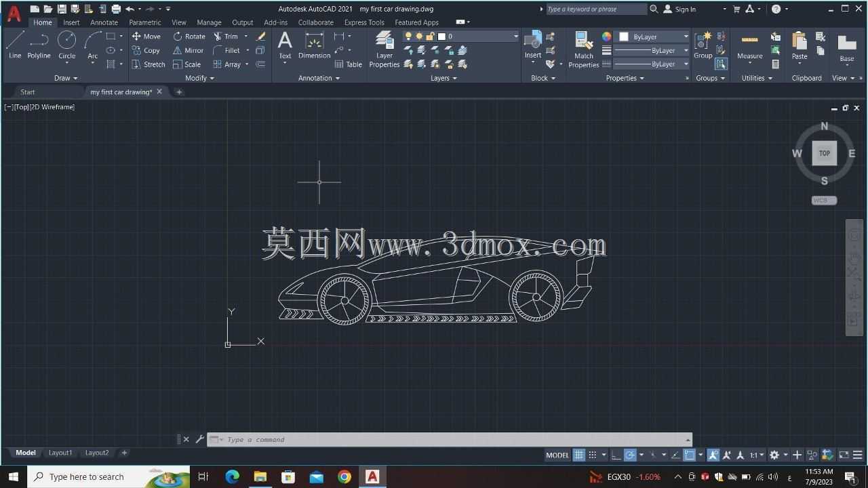Choose the Fillet command

click(x=226, y=50)
